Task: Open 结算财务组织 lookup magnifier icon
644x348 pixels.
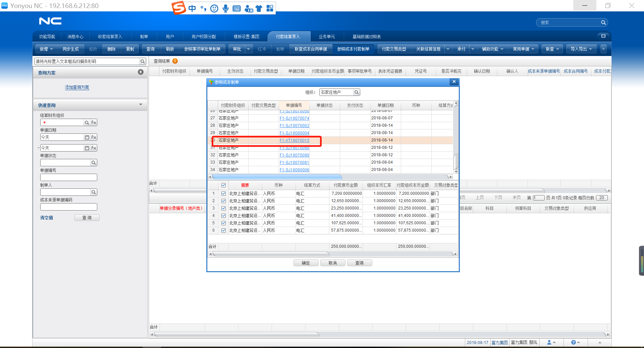Action: click(87, 123)
